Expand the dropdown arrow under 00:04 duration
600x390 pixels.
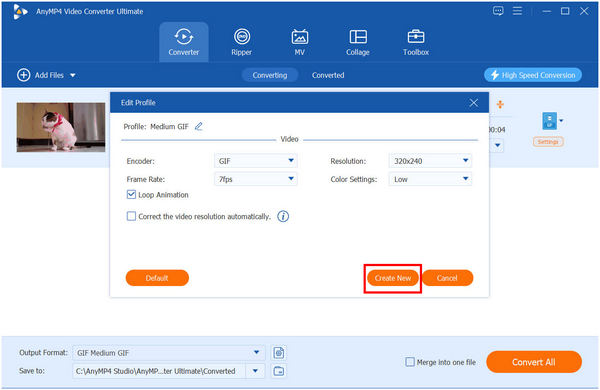tap(497, 145)
